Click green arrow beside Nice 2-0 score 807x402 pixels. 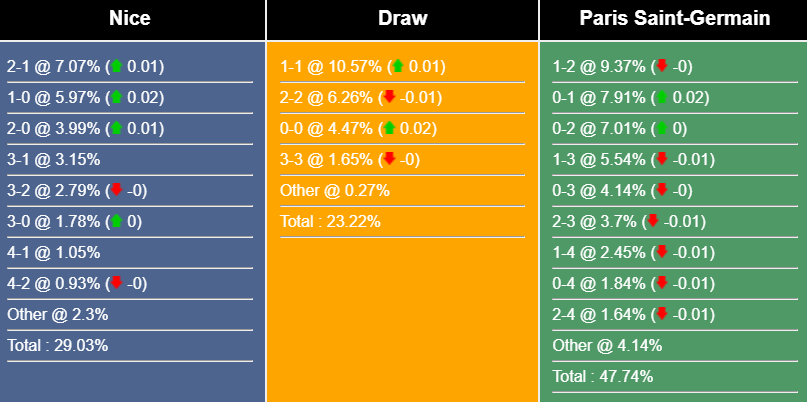click(116, 129)
